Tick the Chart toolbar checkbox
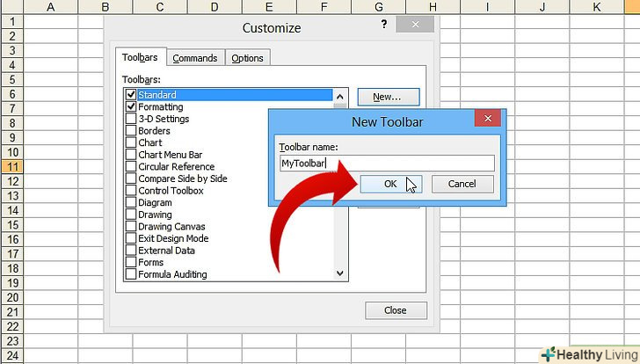 [131, 142]
